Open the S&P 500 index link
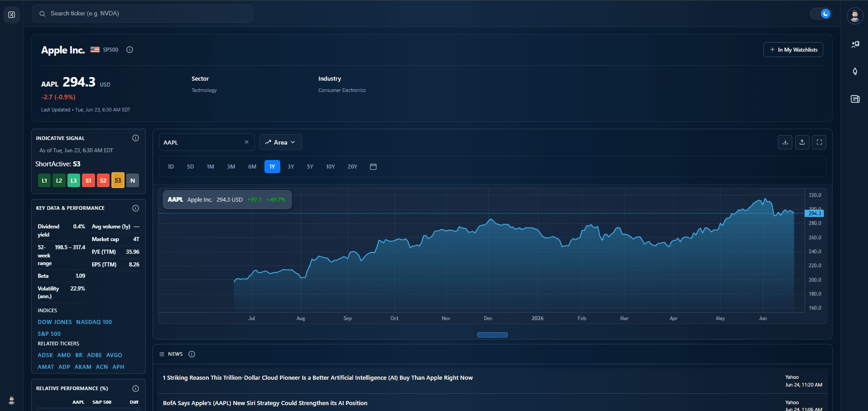 [49, 334]
